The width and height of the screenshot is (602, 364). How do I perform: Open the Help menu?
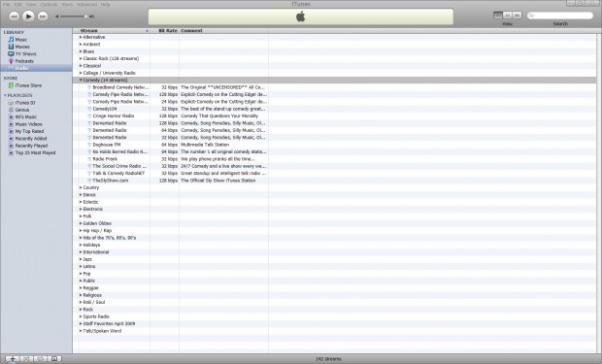(x=105, y=4)
